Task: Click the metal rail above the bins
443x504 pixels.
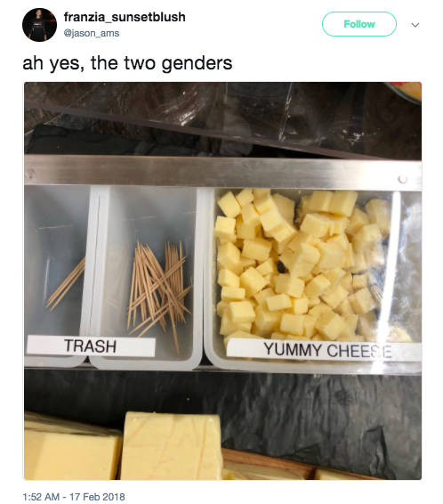Action: tap(222, 173)
